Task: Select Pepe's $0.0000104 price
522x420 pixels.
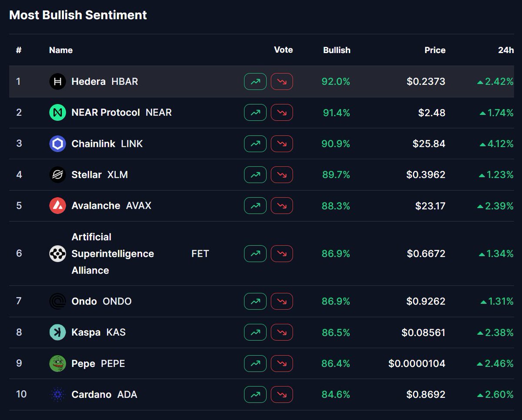Action: (417, 363)
